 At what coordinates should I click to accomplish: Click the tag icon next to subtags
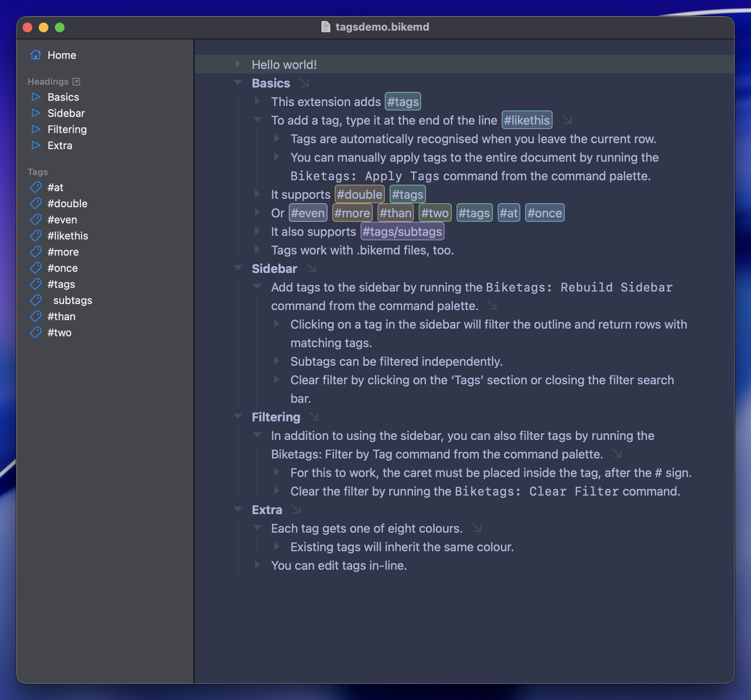[x=36, y=300]
